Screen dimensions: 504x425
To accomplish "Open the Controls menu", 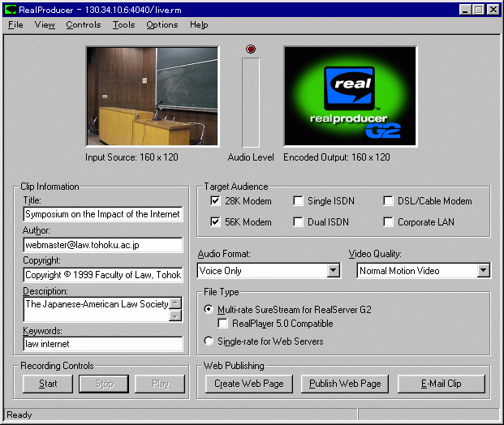I will pos(84,24).
